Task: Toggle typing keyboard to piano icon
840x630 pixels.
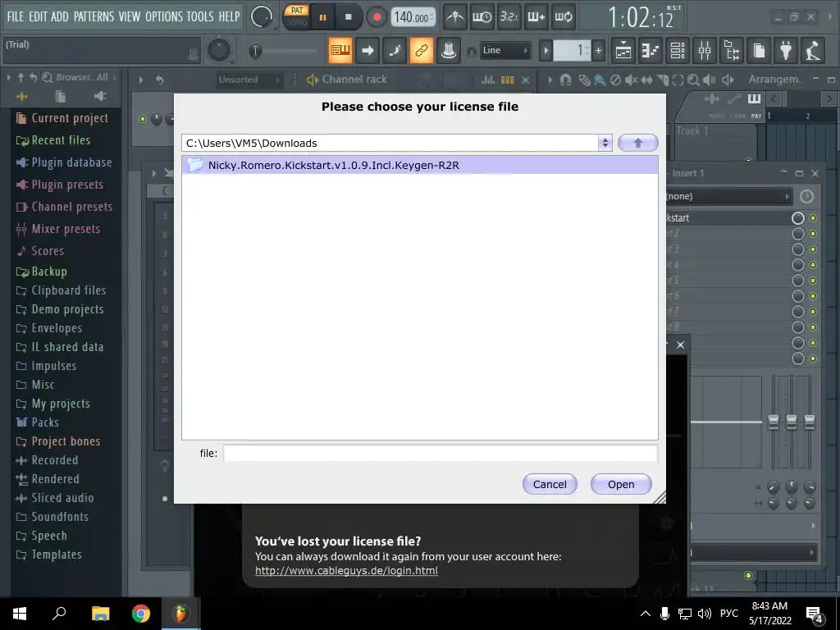Action: [340, 50]
